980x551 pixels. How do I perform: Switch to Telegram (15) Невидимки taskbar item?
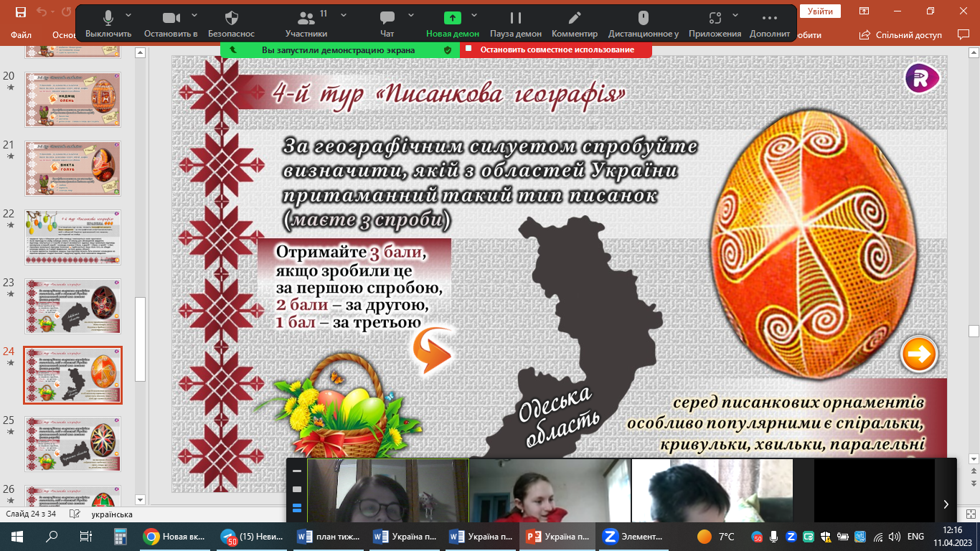(250, 536)
